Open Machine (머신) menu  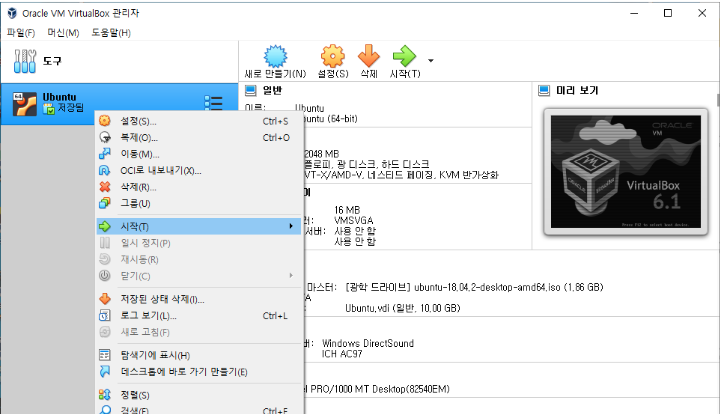tap(63, 33)
